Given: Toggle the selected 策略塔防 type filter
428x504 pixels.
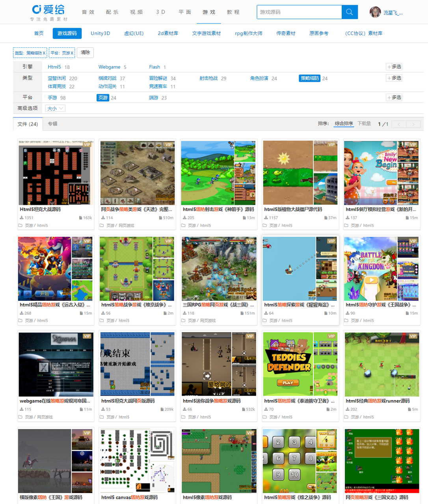Looking at the screenshot, I should click(x=309, y=78).
